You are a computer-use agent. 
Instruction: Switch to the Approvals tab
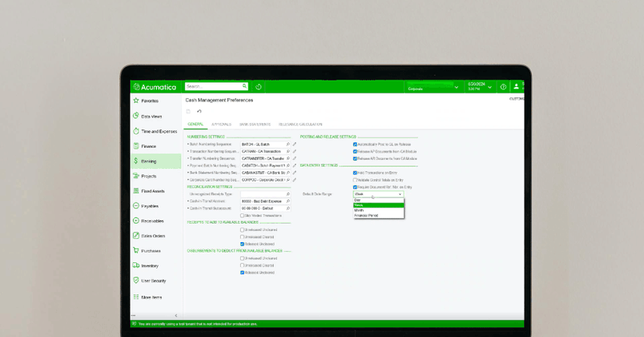[x=221, y=125]
